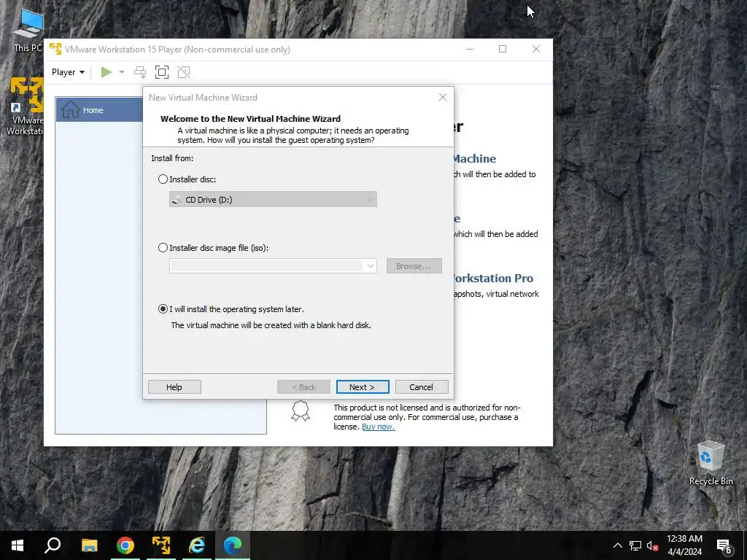The image size is (747, 560).
Task: Select the Recycle Bin desktop icon
Action: pyautogui.click(x=711, y=463)
